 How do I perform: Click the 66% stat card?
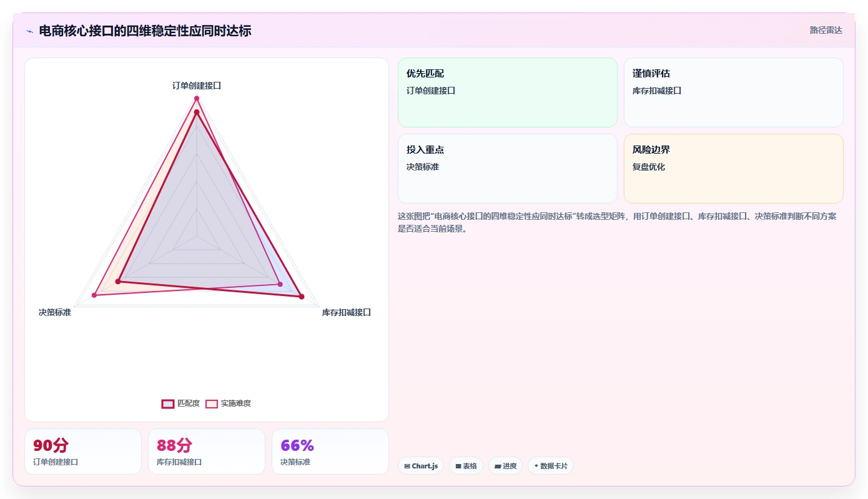coord(330,452)
